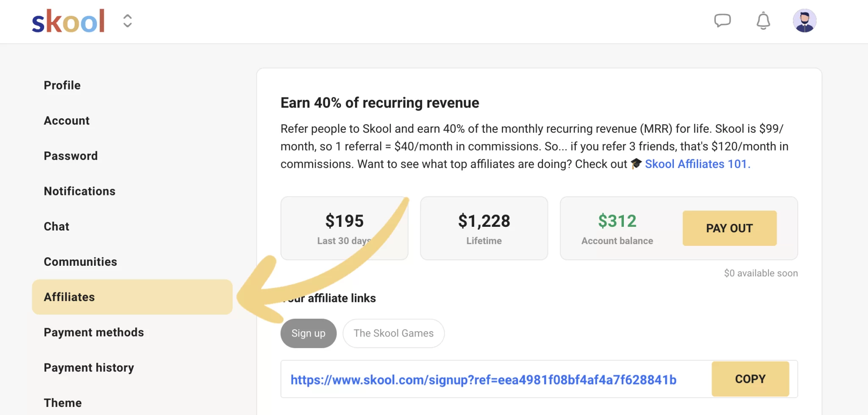
Task: Open the notifications bell
Action: click(763, 21)
